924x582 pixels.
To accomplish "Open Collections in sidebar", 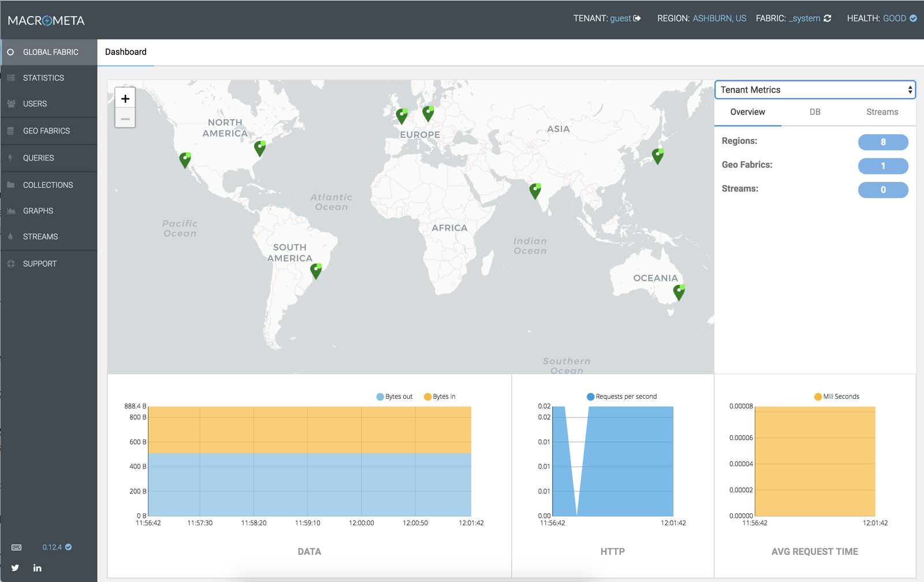I will tap(49, 185).
